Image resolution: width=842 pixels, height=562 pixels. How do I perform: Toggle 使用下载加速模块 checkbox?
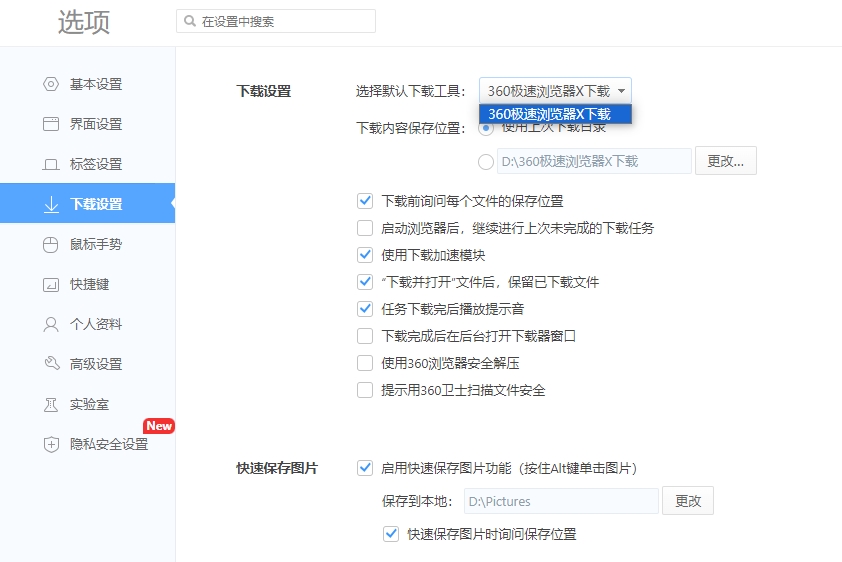(x=365, y=255)
